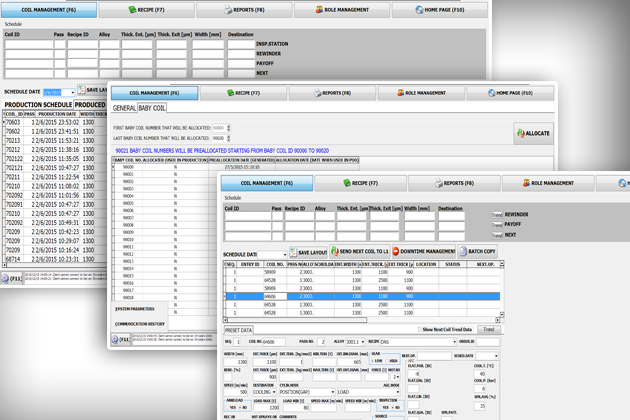Expand the Alloy dropdown in preset data
The height and width of the screenshot is (420, 630).
tap(358, 342)
